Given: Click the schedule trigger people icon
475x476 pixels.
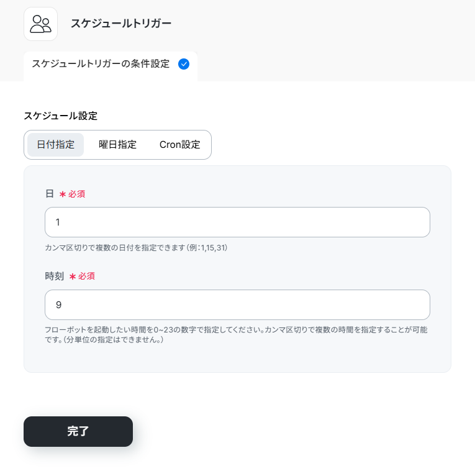Looking at the screenshot, I should pyautogui.click(x=40, y=24).
